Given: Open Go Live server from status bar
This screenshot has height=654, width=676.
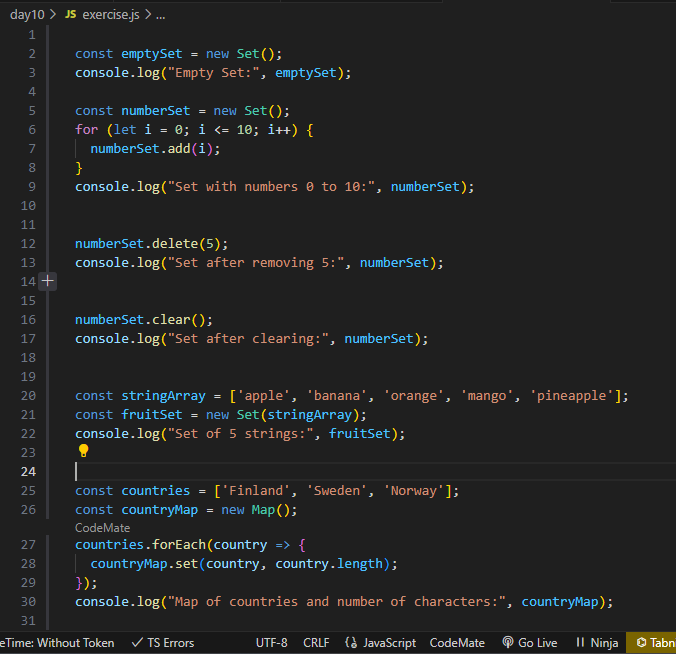Looking at the screenshot, I should click(x=530, y=643).
